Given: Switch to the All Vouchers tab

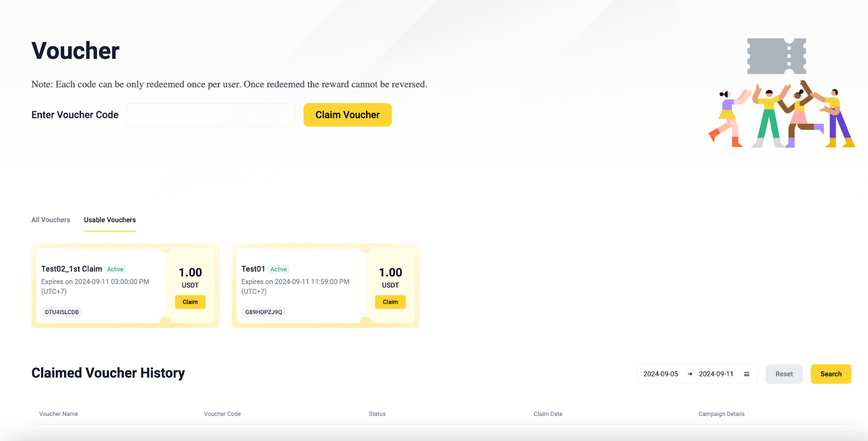Looking at the screenshot, I should pyautogui.click(x=50, y=220).
